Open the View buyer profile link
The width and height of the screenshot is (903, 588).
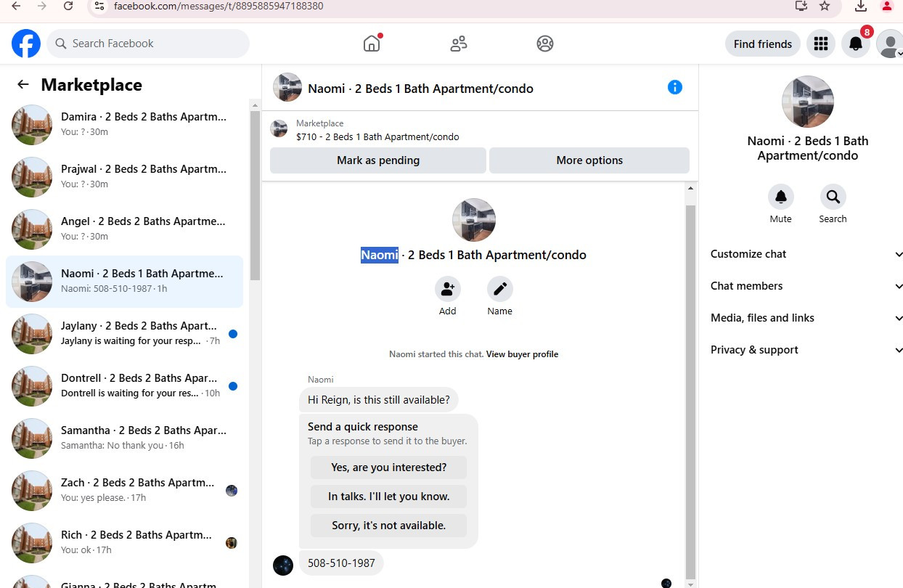tap(522, 354)
